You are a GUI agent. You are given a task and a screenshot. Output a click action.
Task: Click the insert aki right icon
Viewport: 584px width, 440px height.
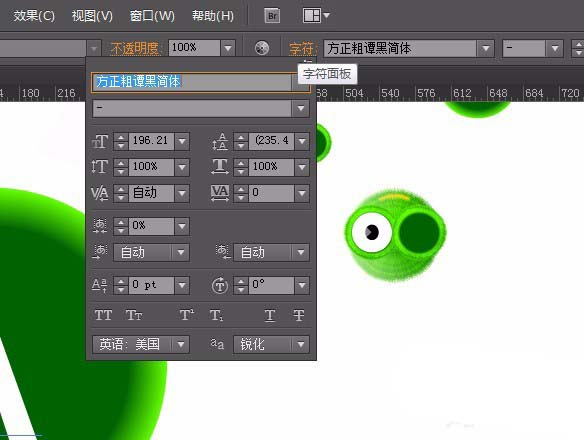223,252
